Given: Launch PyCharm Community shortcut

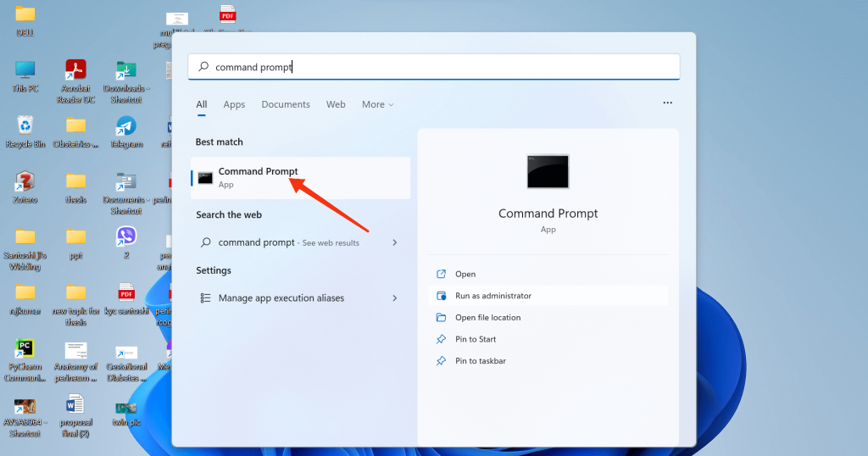Looking at the screenshot, I should (x=25, y=361).
